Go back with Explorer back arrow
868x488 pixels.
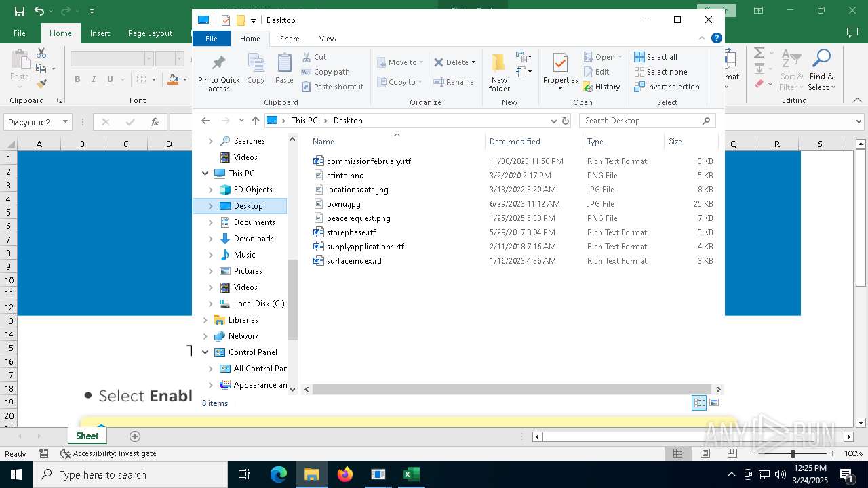click(205, 121)
